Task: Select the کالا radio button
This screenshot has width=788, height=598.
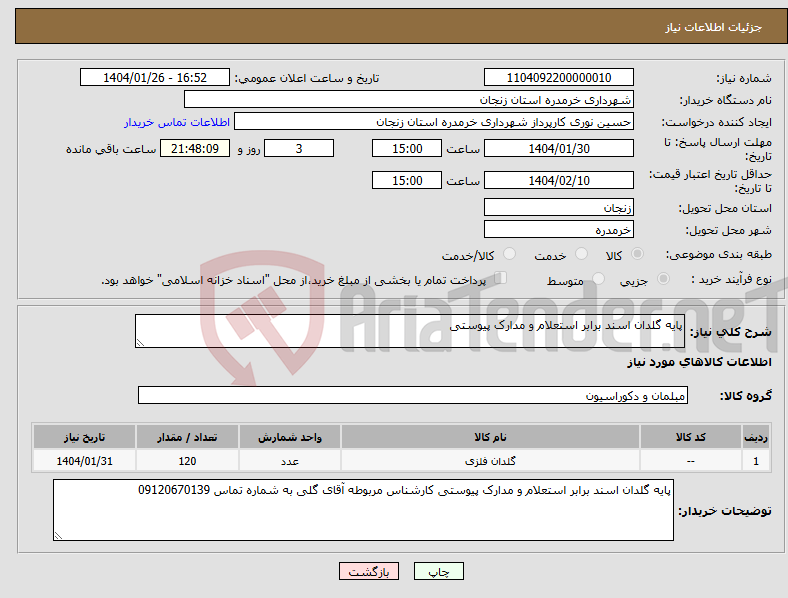Action: [637, 254]
